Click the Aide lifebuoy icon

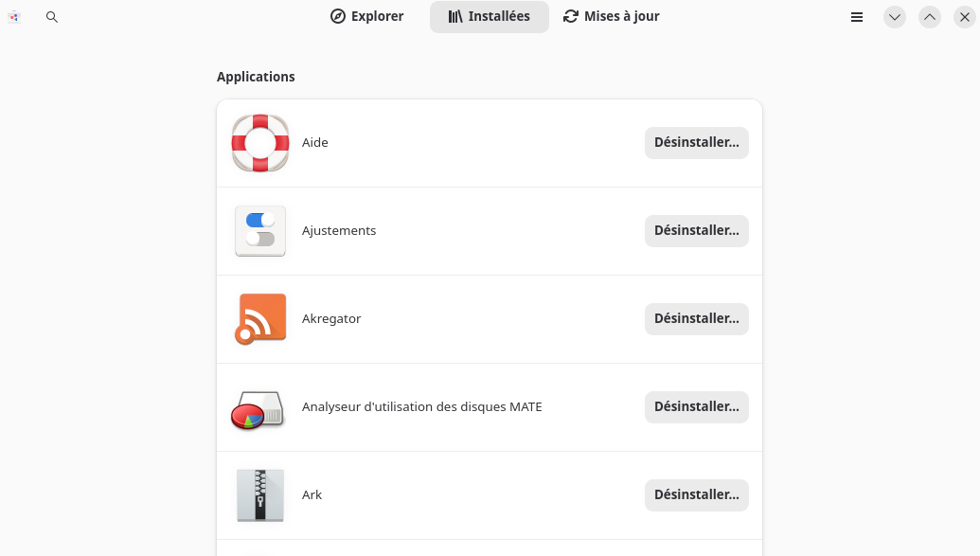[x=260, y=143]
